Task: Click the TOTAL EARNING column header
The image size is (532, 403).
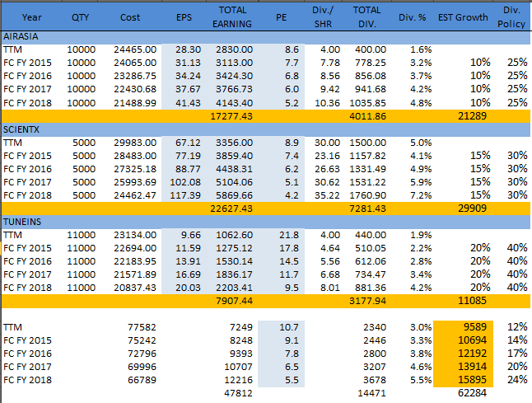Action: (232, 17)
